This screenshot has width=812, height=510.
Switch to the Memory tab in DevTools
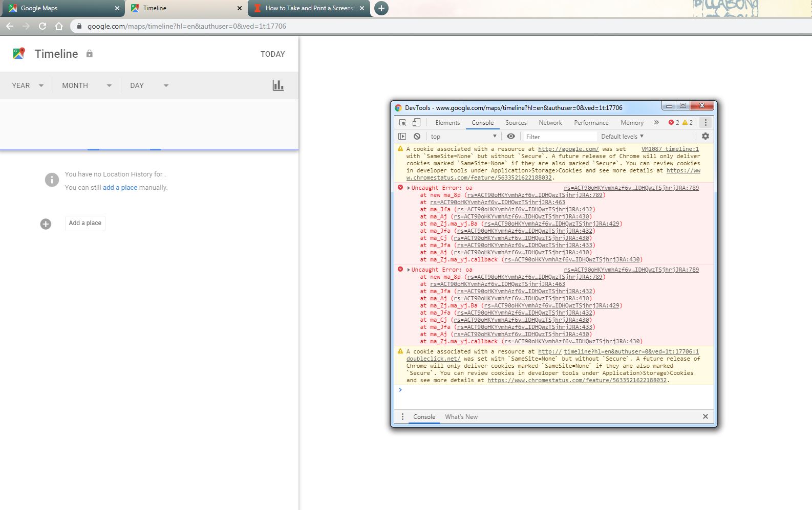[x=632, y=123]
